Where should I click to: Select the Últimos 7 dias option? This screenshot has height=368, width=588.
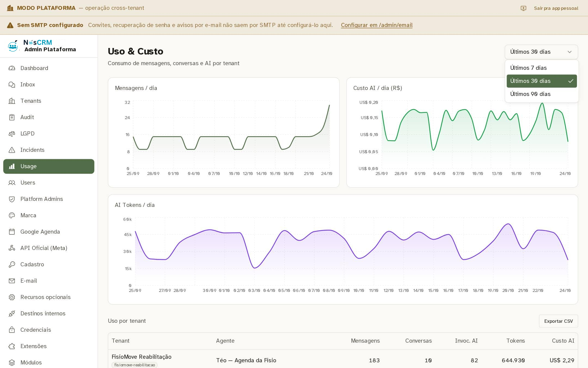[541, 68]
